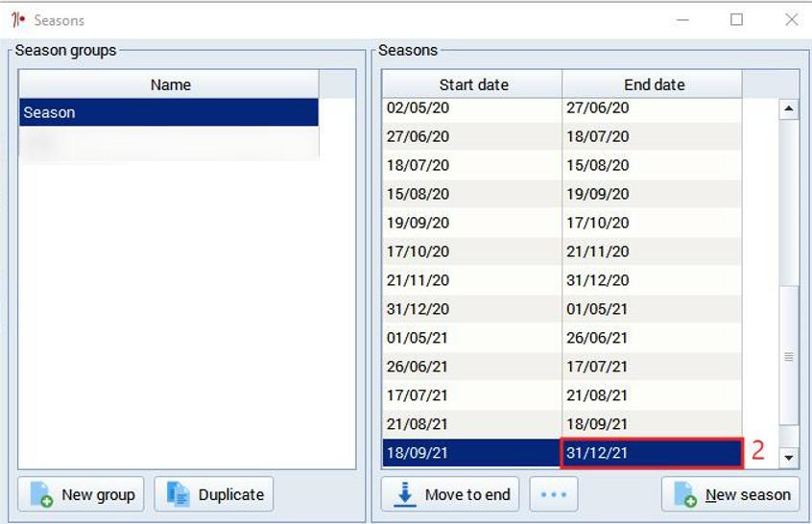
Task: Create a New season
Action: click(730, 494)
